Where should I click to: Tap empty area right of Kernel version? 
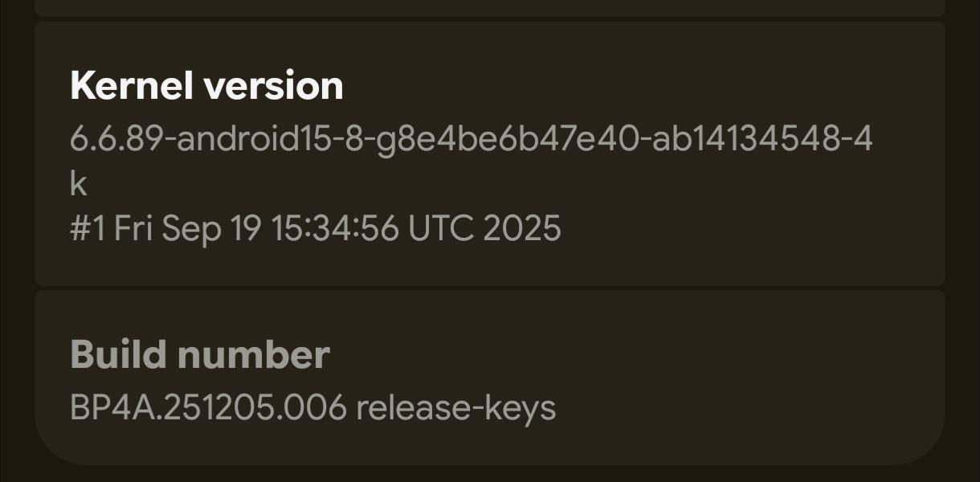(x=643, y=86)
